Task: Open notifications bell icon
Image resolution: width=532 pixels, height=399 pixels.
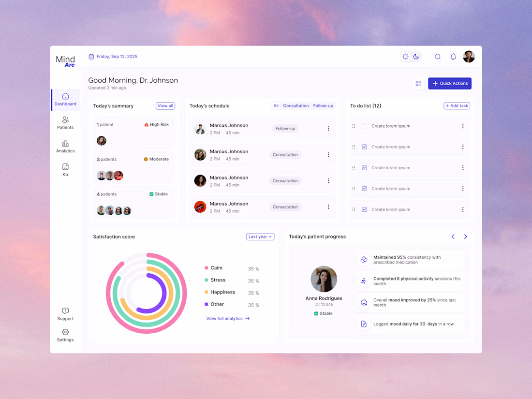Action: click(453, 57)
